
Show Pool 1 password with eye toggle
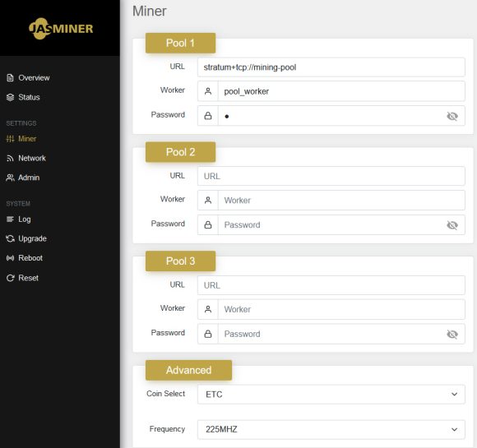(452, 116)
